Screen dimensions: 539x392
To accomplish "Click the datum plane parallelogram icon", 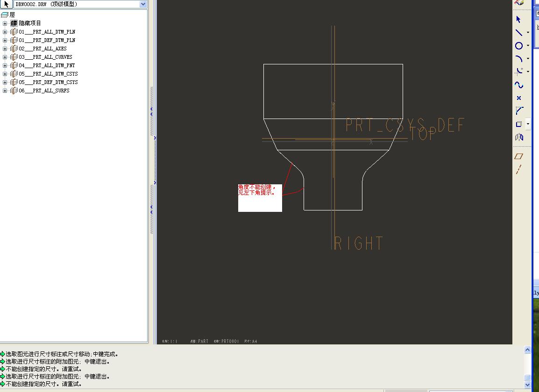I will click(519, 156).
